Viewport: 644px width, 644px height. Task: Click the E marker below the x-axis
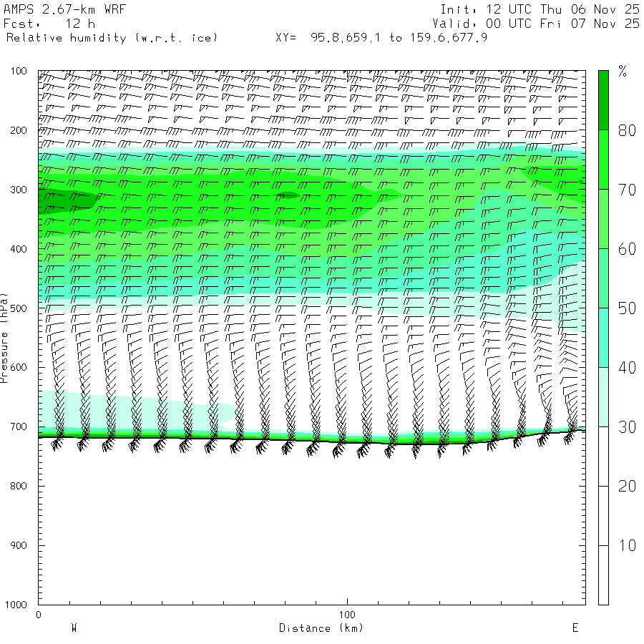click(x=575, y=628)
